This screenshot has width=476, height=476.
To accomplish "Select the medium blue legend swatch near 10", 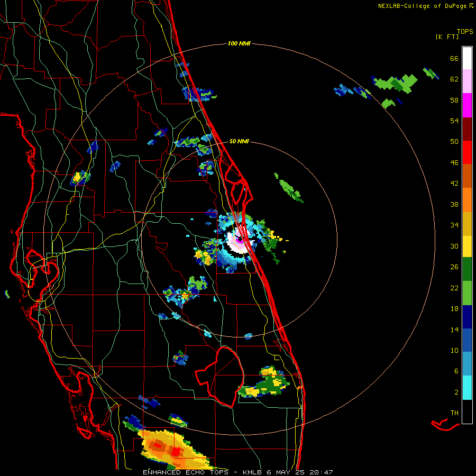I will [x=467, y=340].
